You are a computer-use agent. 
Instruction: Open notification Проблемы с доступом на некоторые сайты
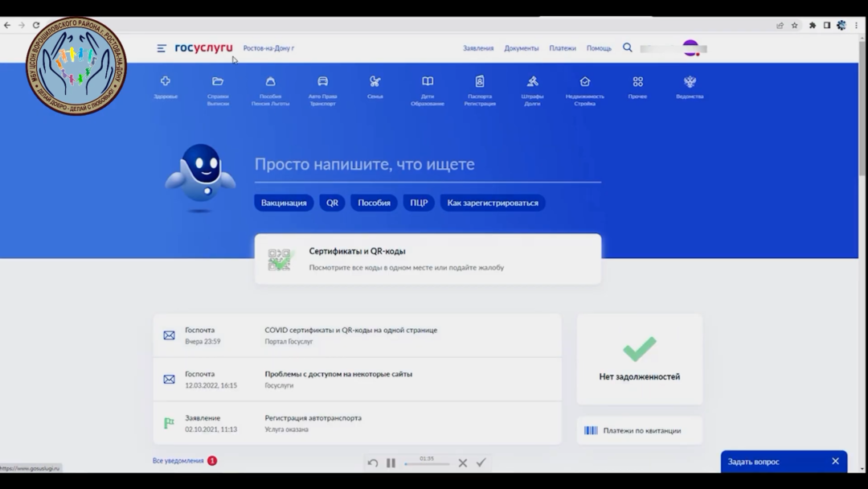tap(357, 380)
